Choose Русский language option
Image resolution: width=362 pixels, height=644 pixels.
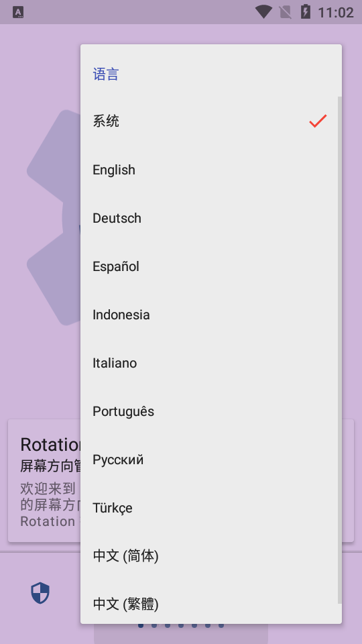tap(211, 460)
